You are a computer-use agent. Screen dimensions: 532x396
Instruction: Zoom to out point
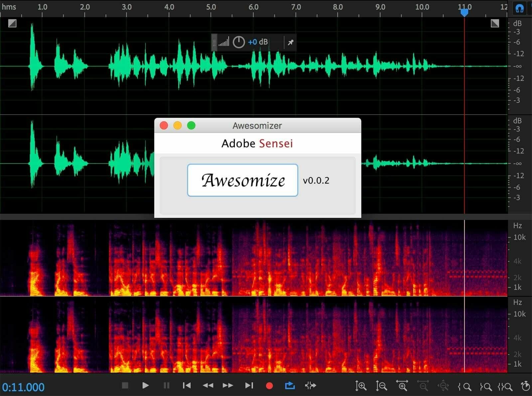(486, 387)
